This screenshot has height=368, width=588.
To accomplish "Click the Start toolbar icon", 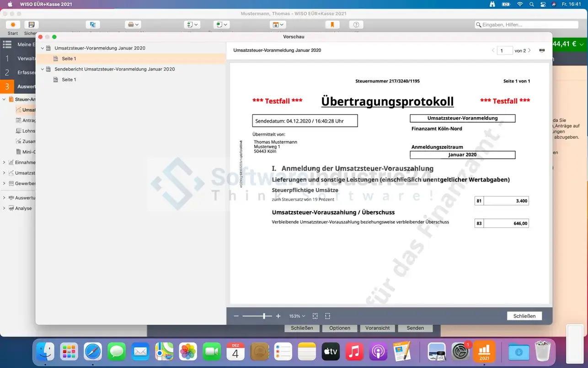I will click(13, 25).
